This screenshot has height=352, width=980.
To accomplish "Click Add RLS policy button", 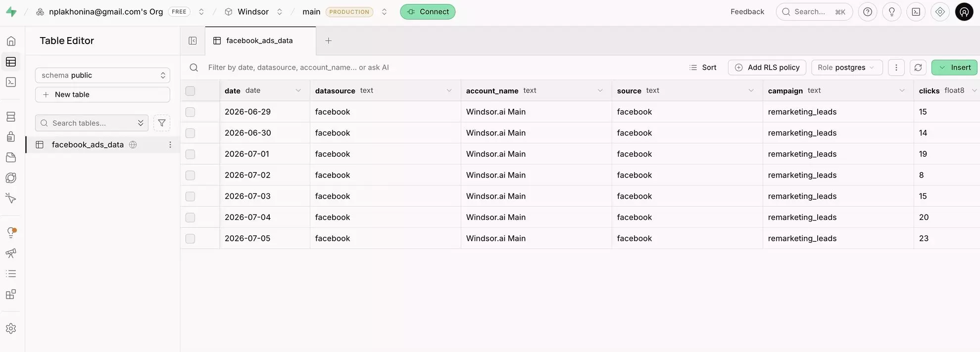I will [767, 68].
